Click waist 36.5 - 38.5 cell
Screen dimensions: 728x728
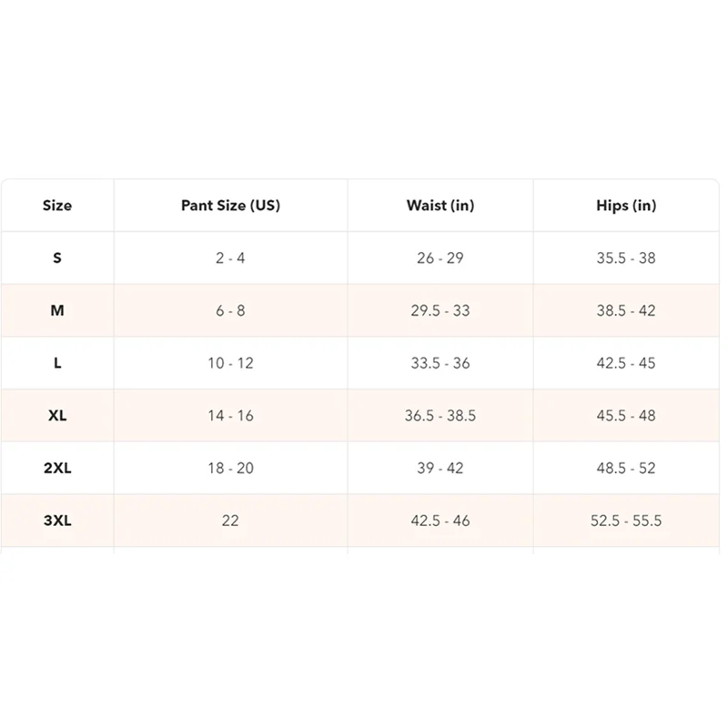440,416
